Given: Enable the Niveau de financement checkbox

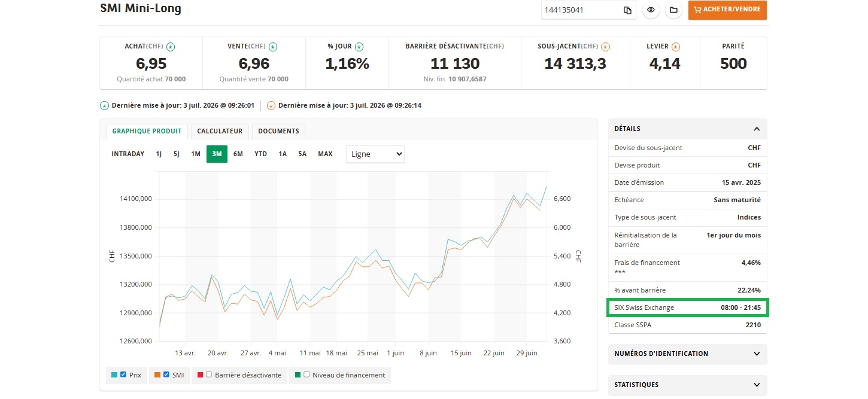Looking at the screenshot, I should coord(306,374).
